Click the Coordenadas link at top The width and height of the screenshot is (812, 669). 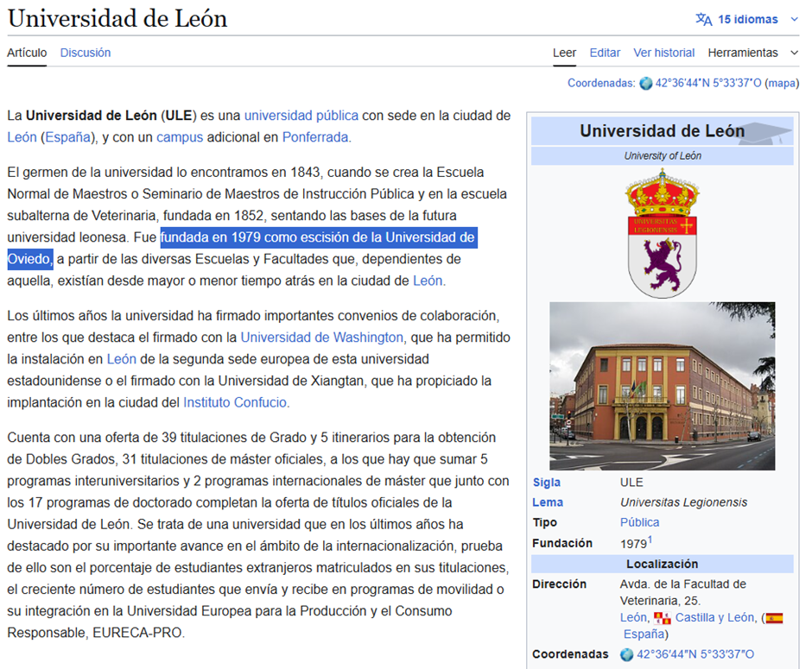point(600,84)
